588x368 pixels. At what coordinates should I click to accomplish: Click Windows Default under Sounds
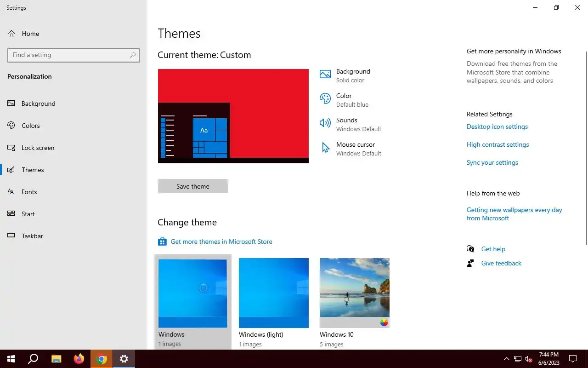tap(359, 129)
